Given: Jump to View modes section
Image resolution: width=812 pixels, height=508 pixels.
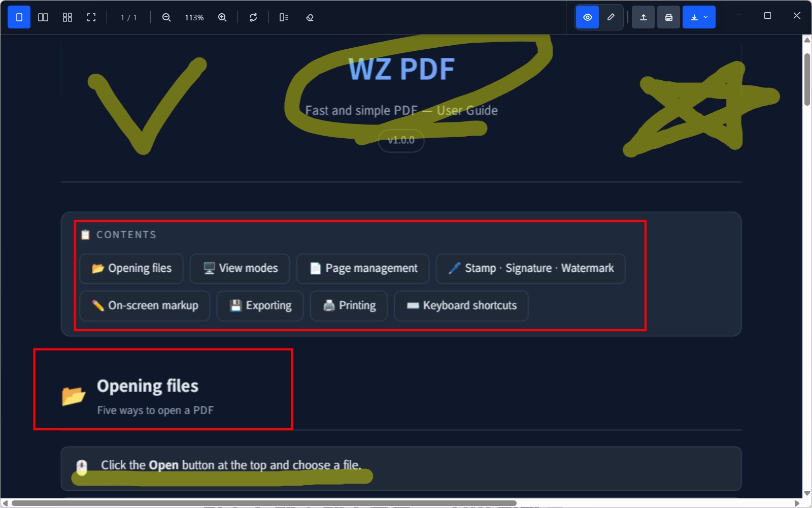Looking at the screenshot, I should coord(240,268).
